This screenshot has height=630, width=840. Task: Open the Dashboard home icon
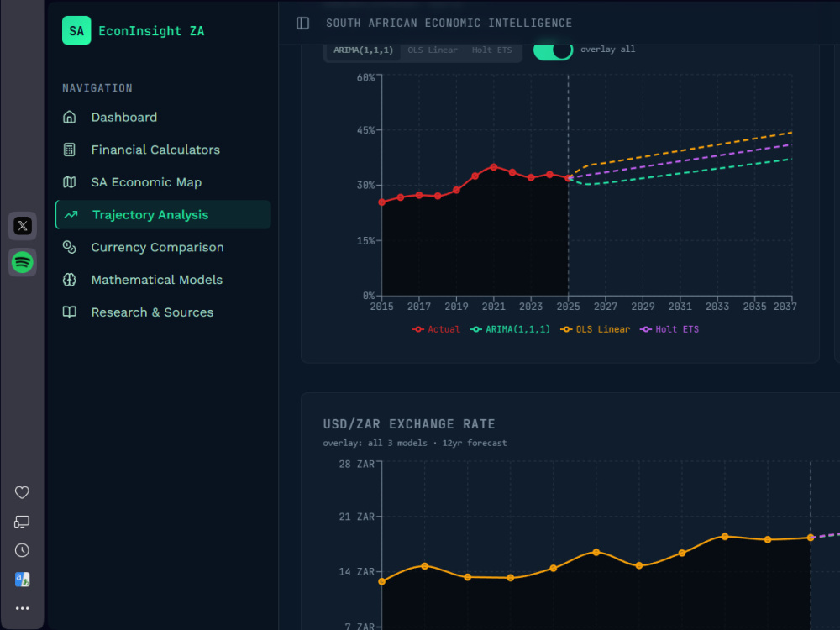click(70, 118)
